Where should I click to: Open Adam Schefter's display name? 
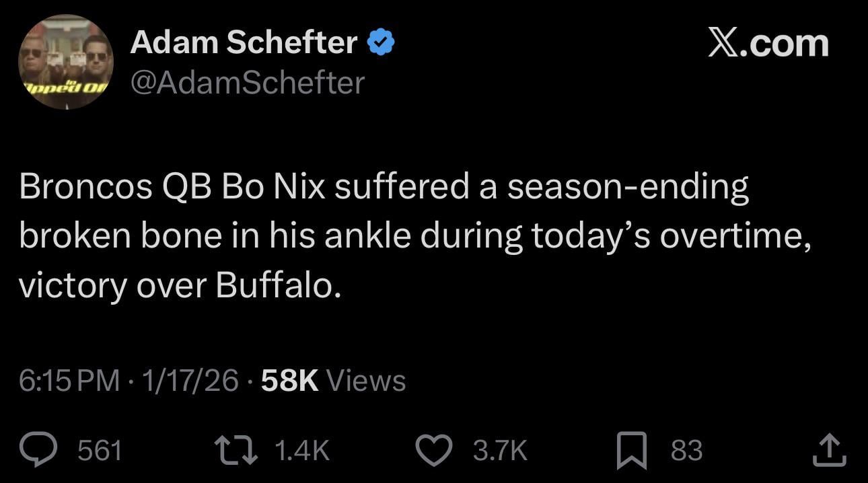pyautogui.click(x=242, y=42)
